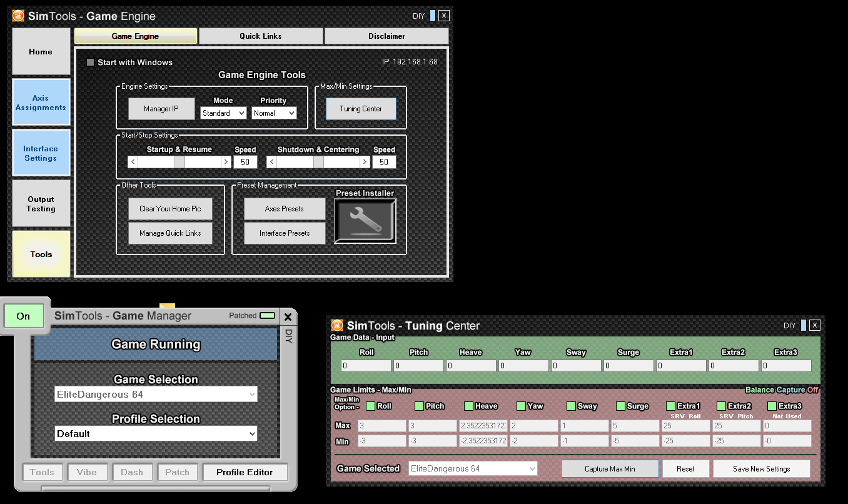Click Clear Your Home Pic button

(x=170, y=209)
